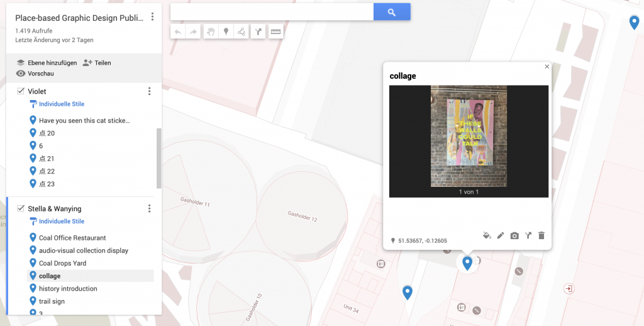Open Stella & Wanying layer options menu
Image resolution: width=644 pixels, height=326 pixels.
coord(149,209)
